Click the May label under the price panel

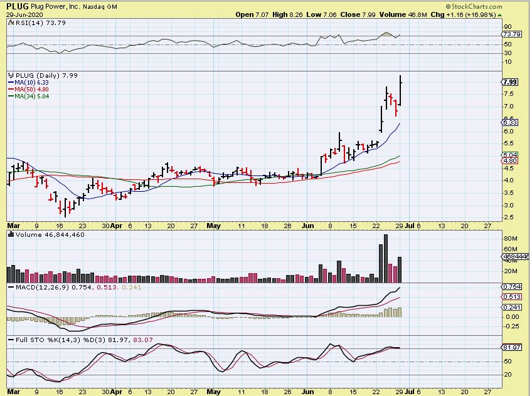tap(213, 226)
